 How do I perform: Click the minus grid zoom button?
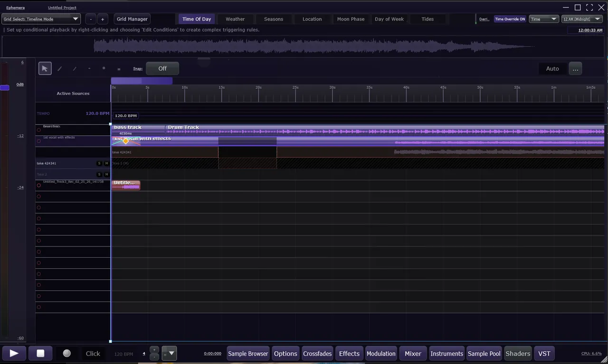(91, 19)
